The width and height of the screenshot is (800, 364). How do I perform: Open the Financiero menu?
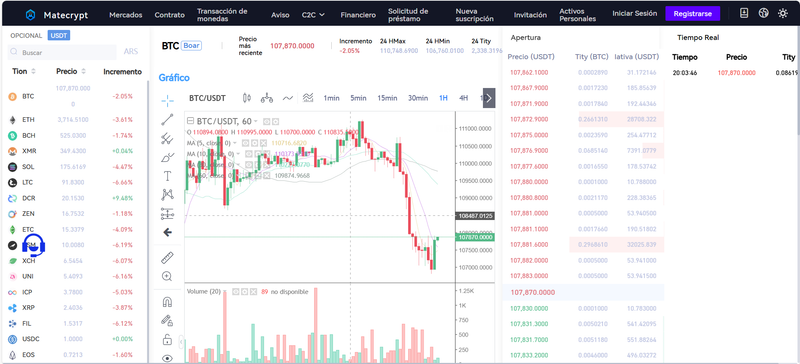[358, 15]
